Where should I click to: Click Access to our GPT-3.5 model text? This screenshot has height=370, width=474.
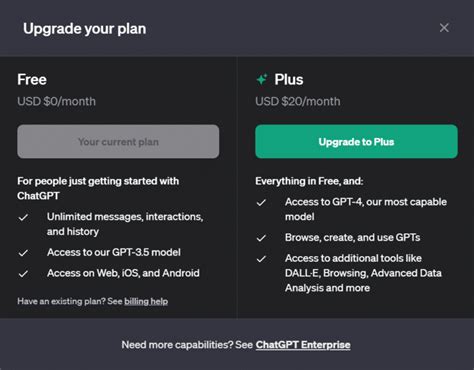click(x=114, y=252)
